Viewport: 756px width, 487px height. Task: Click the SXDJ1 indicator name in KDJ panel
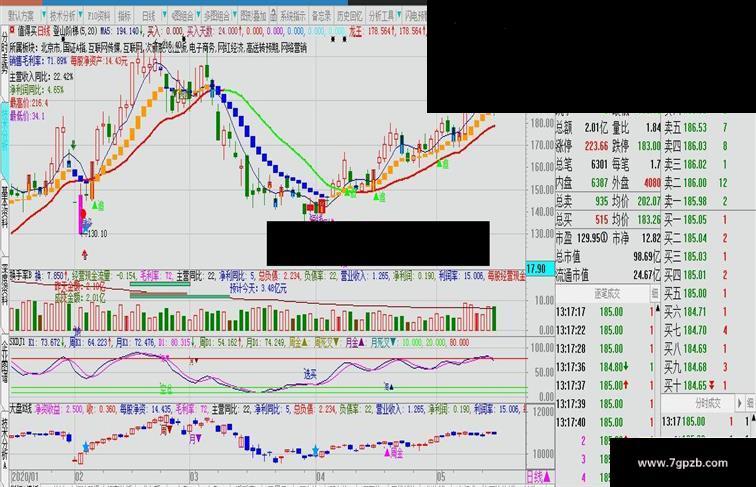18,342
